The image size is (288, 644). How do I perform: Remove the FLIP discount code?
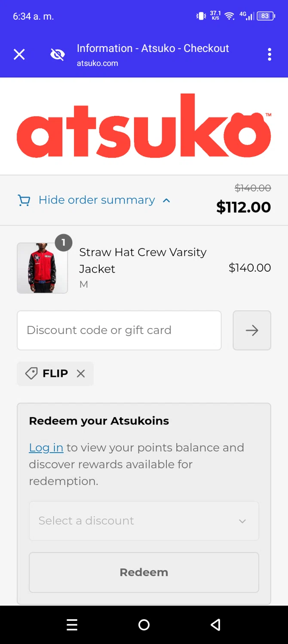[x=81, y=374]
